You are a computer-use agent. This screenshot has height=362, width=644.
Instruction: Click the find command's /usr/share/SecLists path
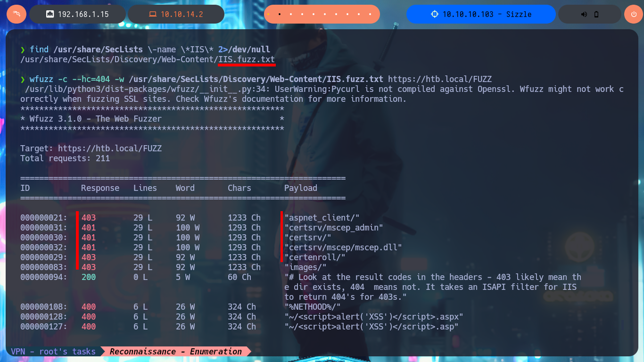pyautogui.click(x=98, y=49)
